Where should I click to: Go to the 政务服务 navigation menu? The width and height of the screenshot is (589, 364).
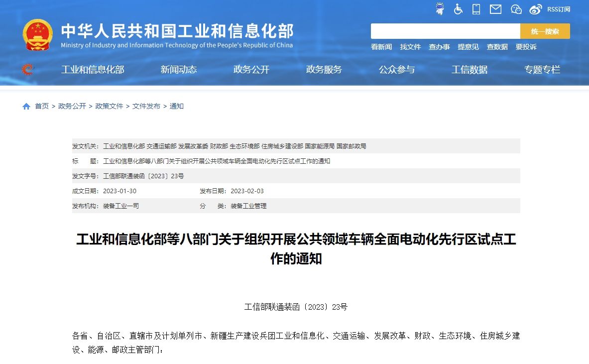click(x=324, y=70)
